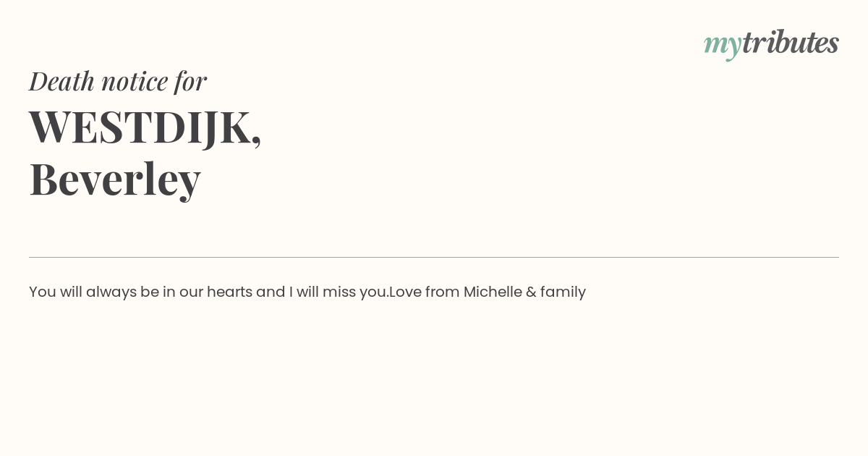Click the word "for" in the subtitle
This screenshot has width=868, height=456.
point(190,81)
